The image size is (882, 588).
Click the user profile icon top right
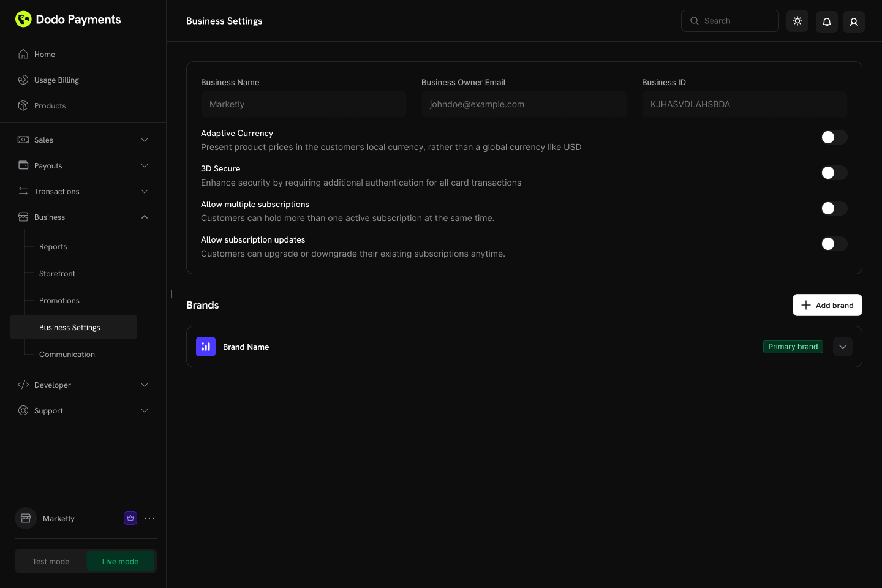pos(854,22)
